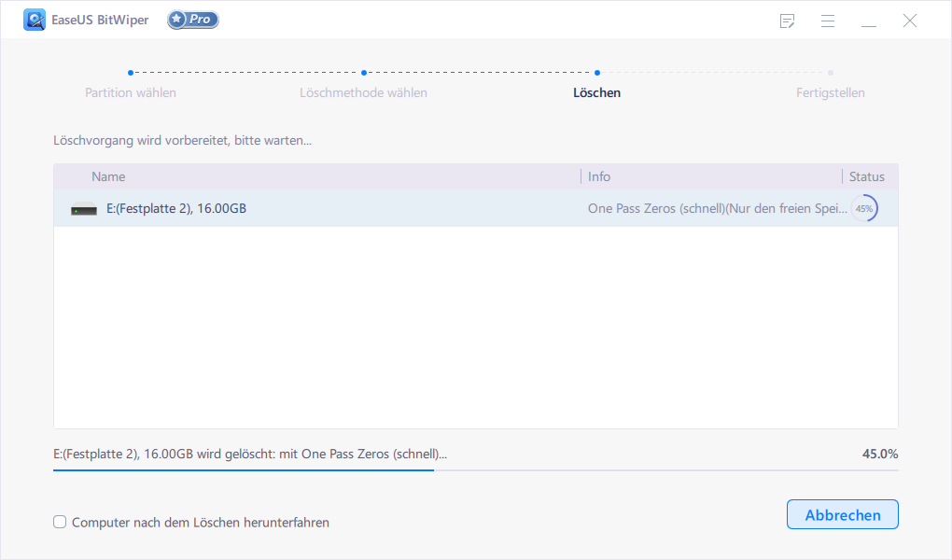952x560 pixels.
Task: Click the 45.0% progress value
Action: tap(880, 454)
